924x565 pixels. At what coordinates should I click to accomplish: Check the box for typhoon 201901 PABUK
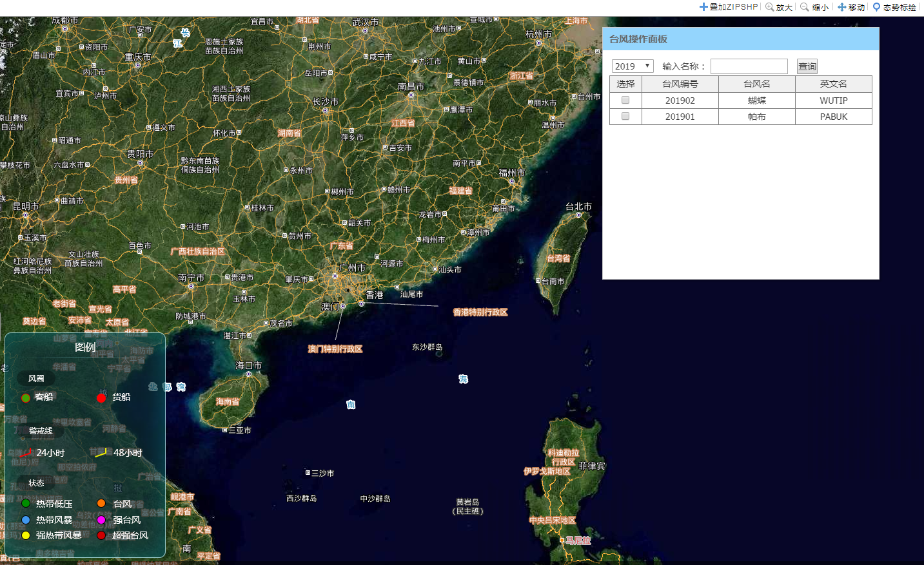pyautogui.click(x=625, y=116)
